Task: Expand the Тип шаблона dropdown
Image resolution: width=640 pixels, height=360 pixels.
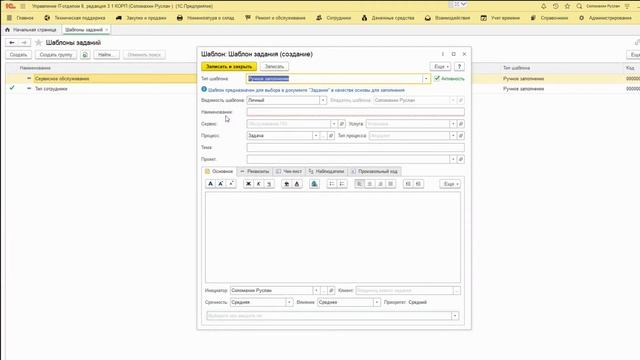Action: point(426,78)
